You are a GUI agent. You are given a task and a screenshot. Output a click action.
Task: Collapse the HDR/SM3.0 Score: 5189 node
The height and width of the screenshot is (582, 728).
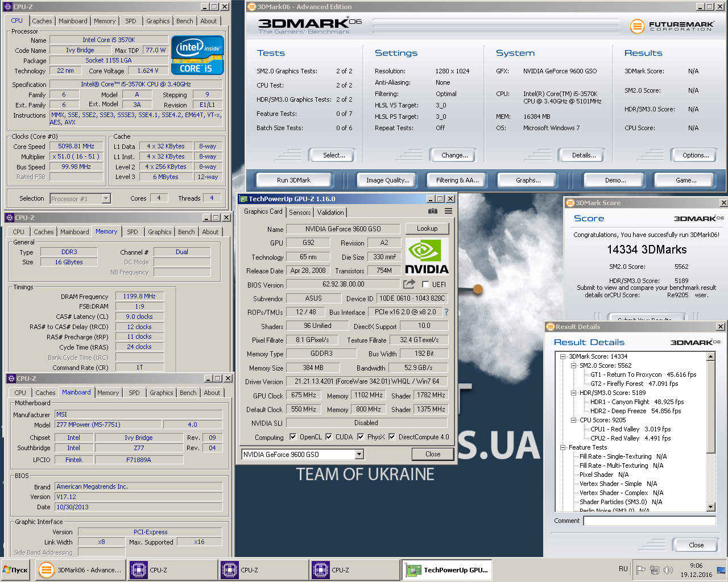pyautogui.click(x=573, y=393)
